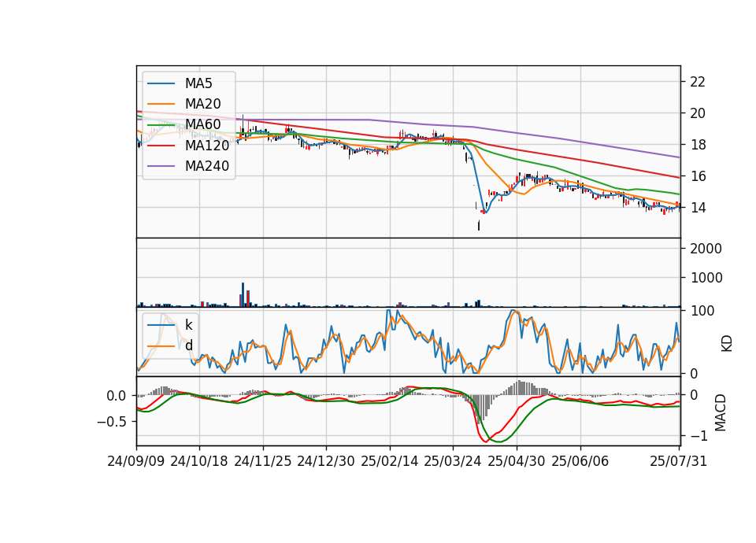Screen dimensions: 756x543
Task: Click the price axis value 22
Action: pos(697,82)
